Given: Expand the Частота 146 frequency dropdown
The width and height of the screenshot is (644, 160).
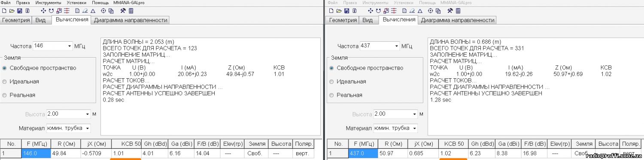Looking at the screenshot, I should pyautogui.click(x=70, y=46).
